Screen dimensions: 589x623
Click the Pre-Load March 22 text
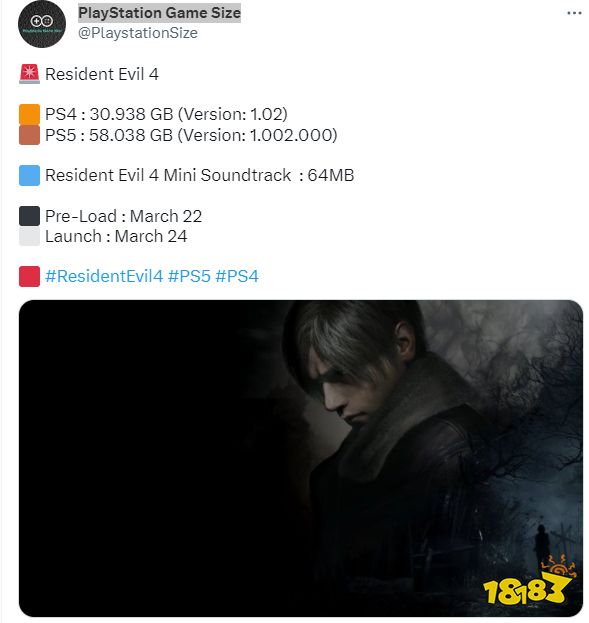point(124,216)
